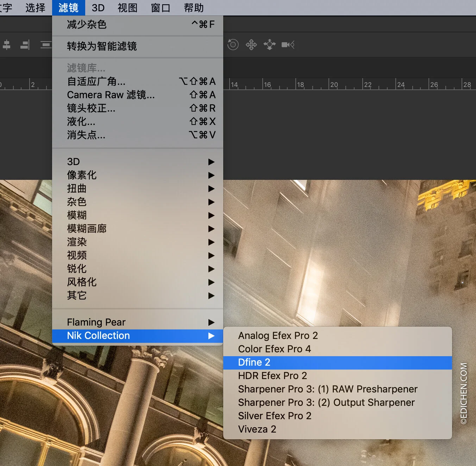Open 自适应广角 filter
Image resolution: width=476 pixels, height=466 pixels.
pos(138,81)
